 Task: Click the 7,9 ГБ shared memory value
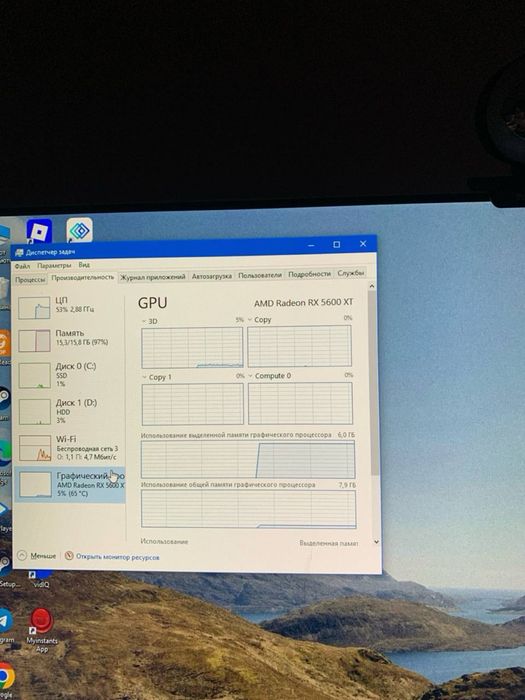[x=347, y=484]
